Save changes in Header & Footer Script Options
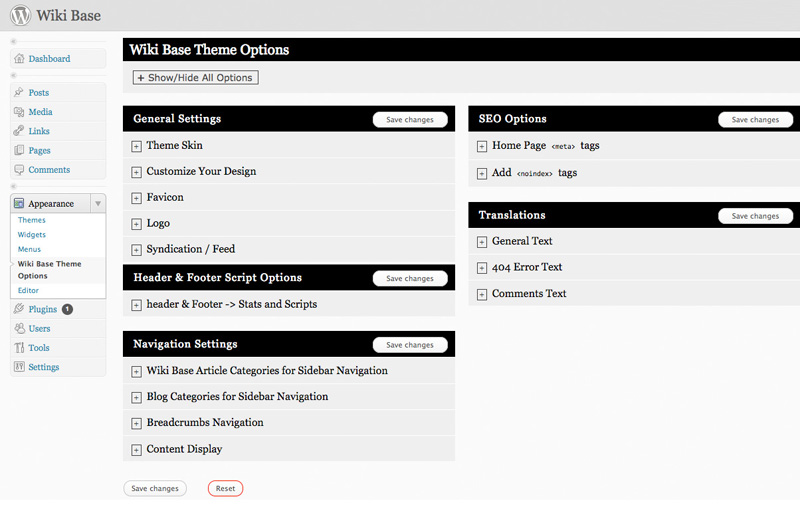The image size is (800, 511). click(410, 278)
